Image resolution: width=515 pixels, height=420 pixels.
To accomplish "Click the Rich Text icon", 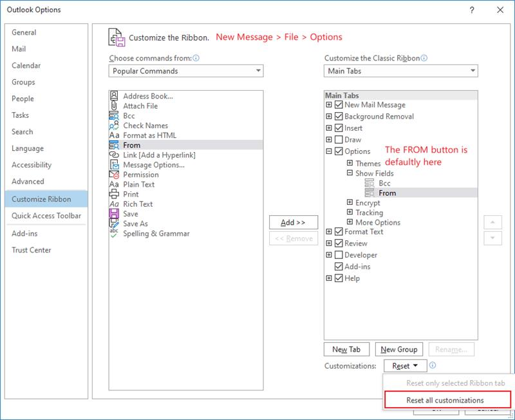I will (114, 204).
